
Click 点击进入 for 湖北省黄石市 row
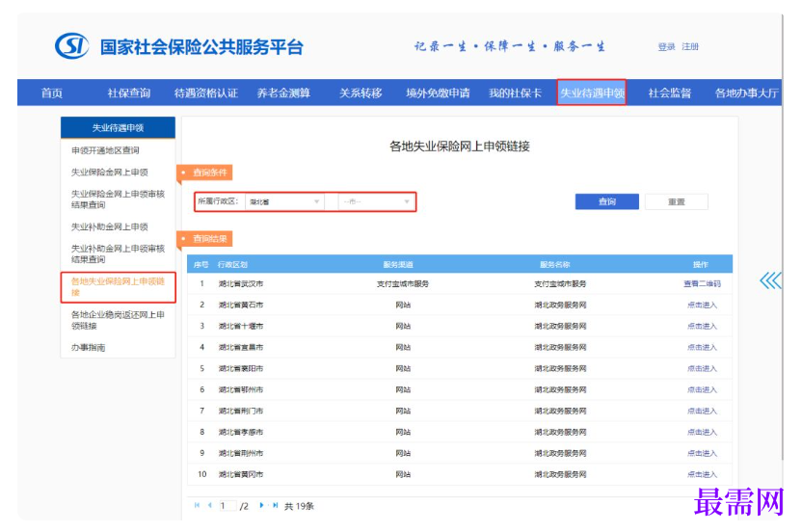pyautogui.click(x=702, y=306)
